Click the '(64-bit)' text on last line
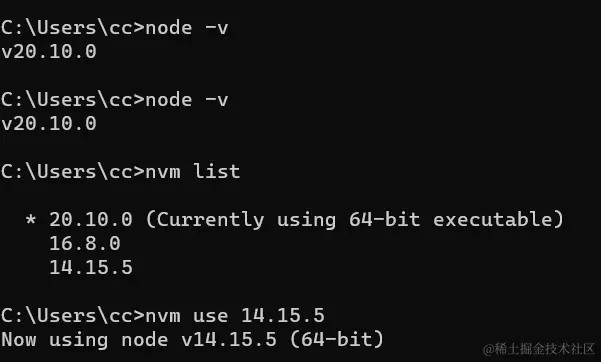The image size is (601, 362). (x=337, y=339)
